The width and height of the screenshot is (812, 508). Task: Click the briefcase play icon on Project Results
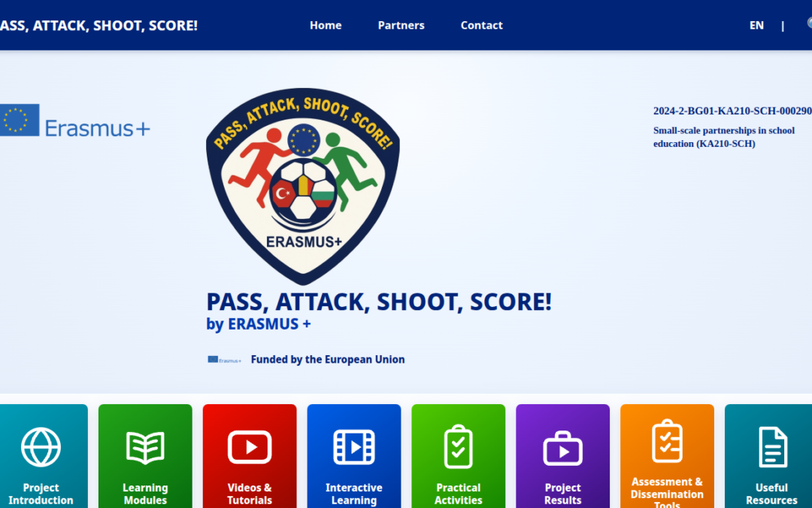pos(563,449)
